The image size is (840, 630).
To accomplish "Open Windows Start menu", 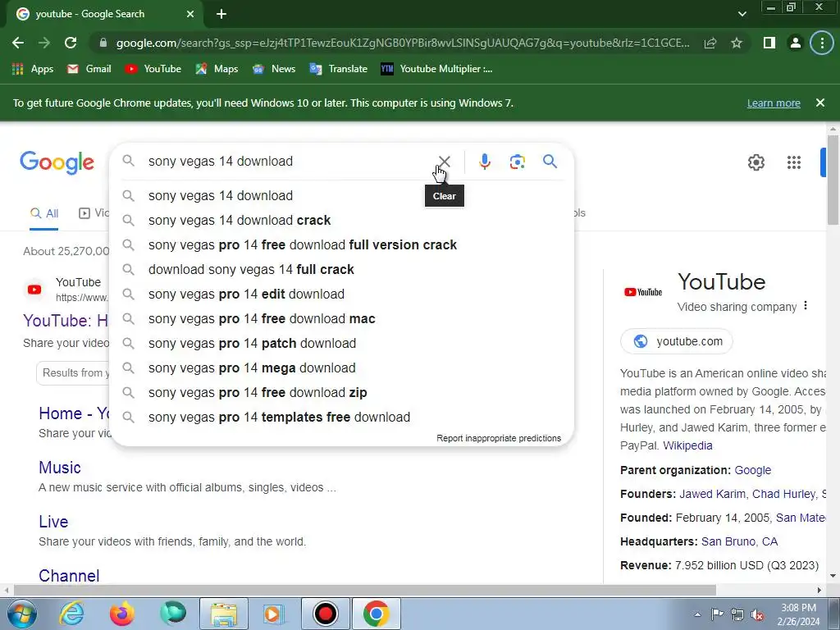I will coord(21,614).
